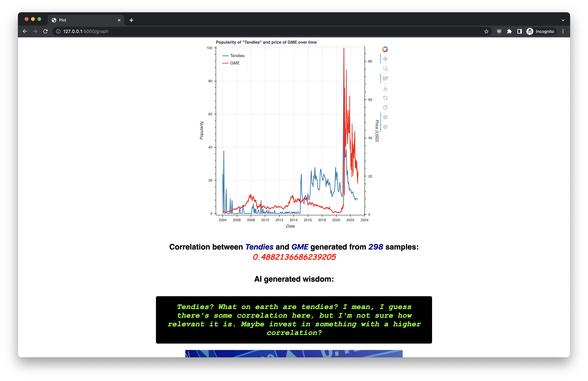Go back to previous page
Screen dimensions: 588x381
tap(25, 31)
